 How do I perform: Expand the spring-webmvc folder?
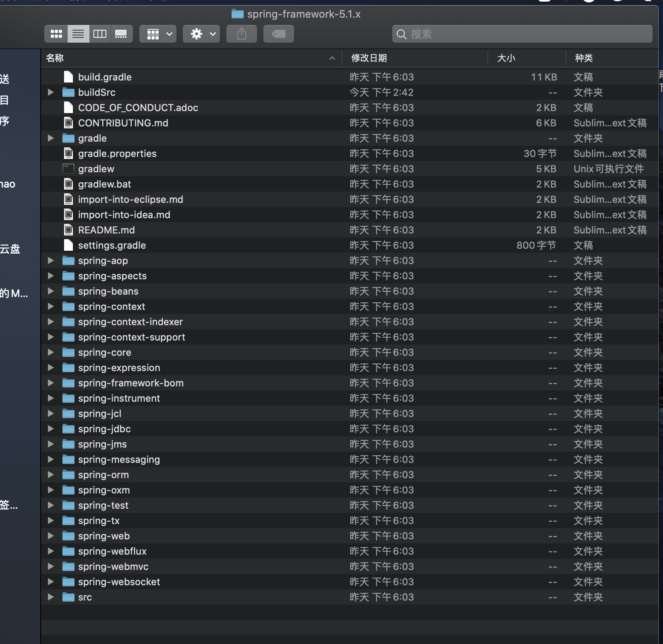coord(51,566)
